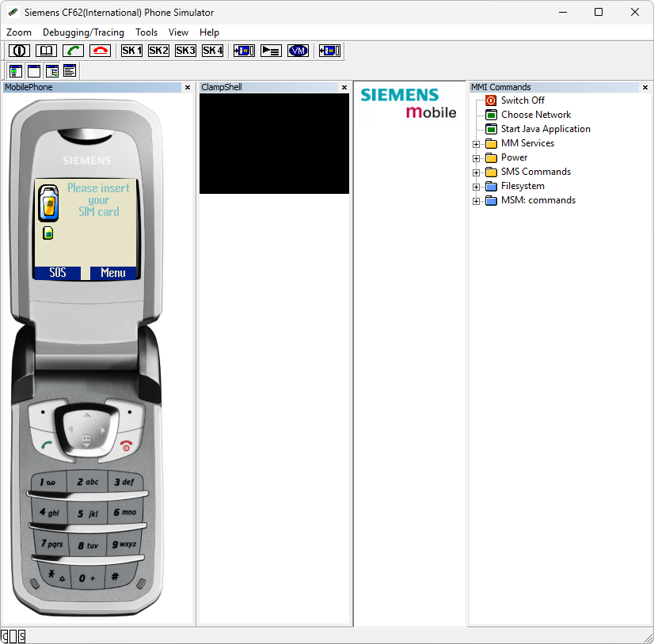
Task: Select Start Java Application command
Action: [x=546, y=129]
